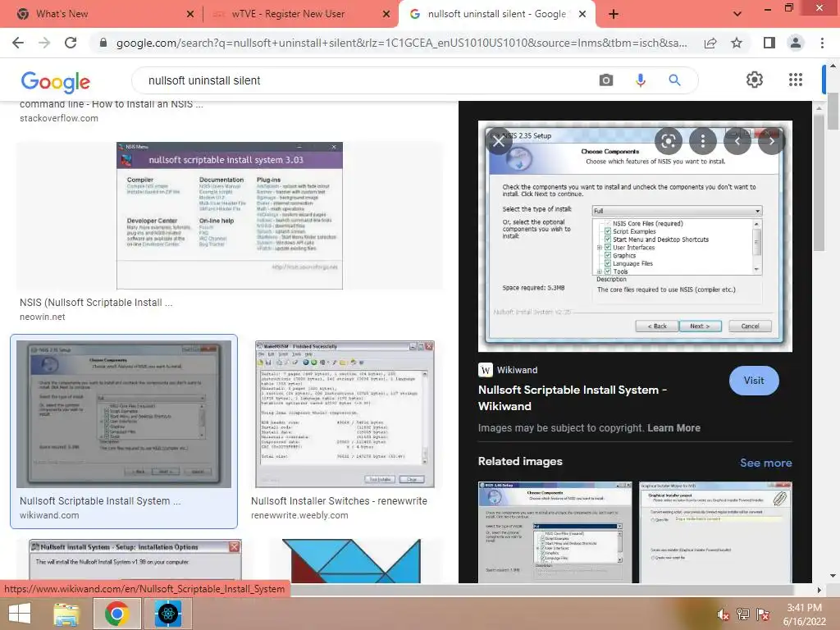Go to Google homepage logo
This screenshot has width=840, height=630.
55,81
